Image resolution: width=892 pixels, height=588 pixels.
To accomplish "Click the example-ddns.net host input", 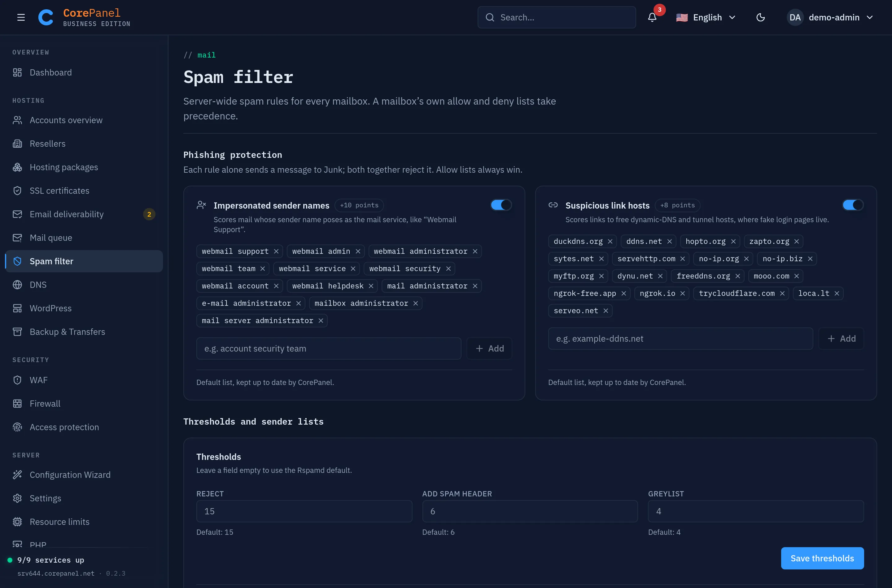I will (680, 339).
